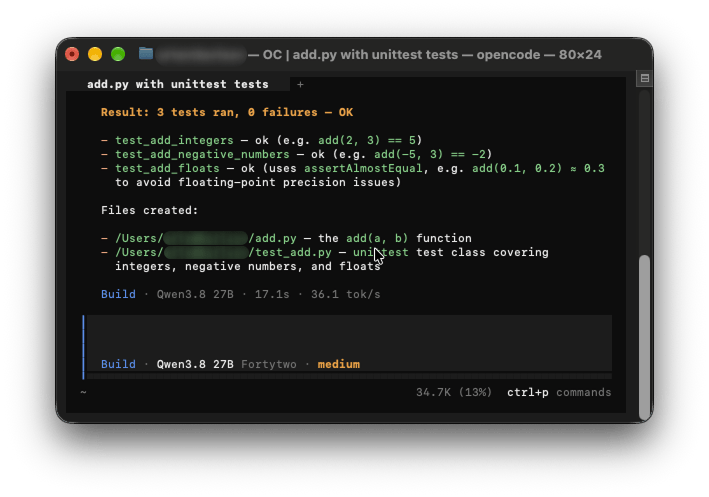This screenshot has width=709, height=497.
Task: Click the split pane icon at top right
Action: tap(645, 78)
